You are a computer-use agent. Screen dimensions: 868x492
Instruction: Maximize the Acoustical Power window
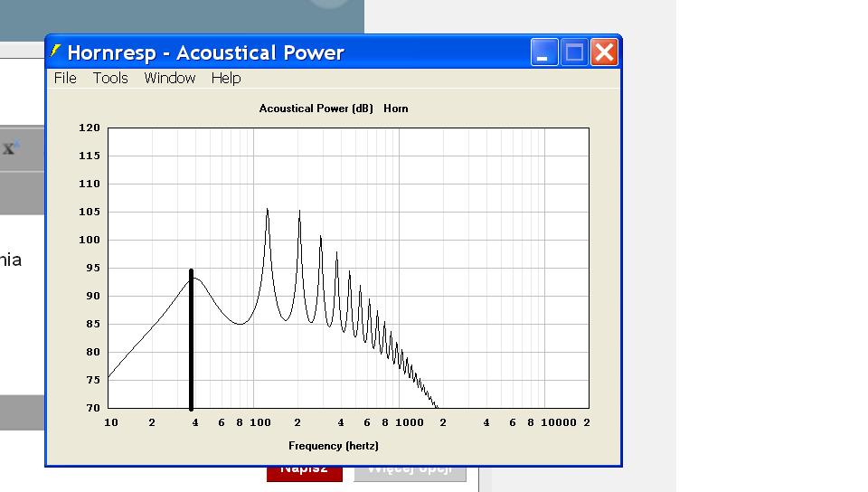coord(574,52)
